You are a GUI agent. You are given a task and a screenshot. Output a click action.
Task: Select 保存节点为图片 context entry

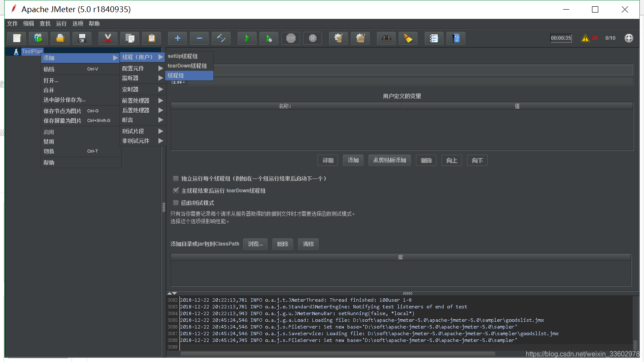(80, 111)
